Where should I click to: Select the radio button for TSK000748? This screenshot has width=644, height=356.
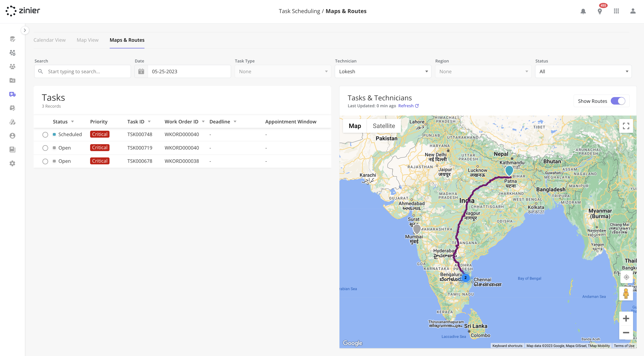pos(45,135)
